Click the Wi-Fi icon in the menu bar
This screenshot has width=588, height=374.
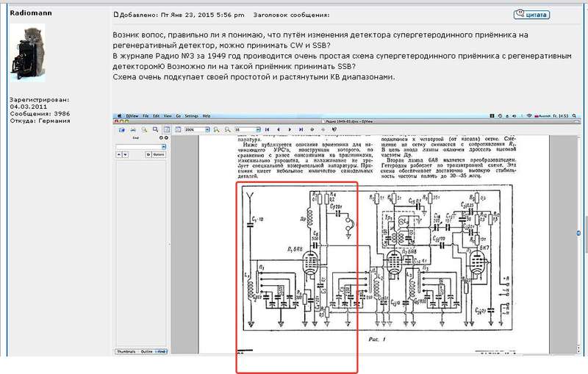pos(529,116)
